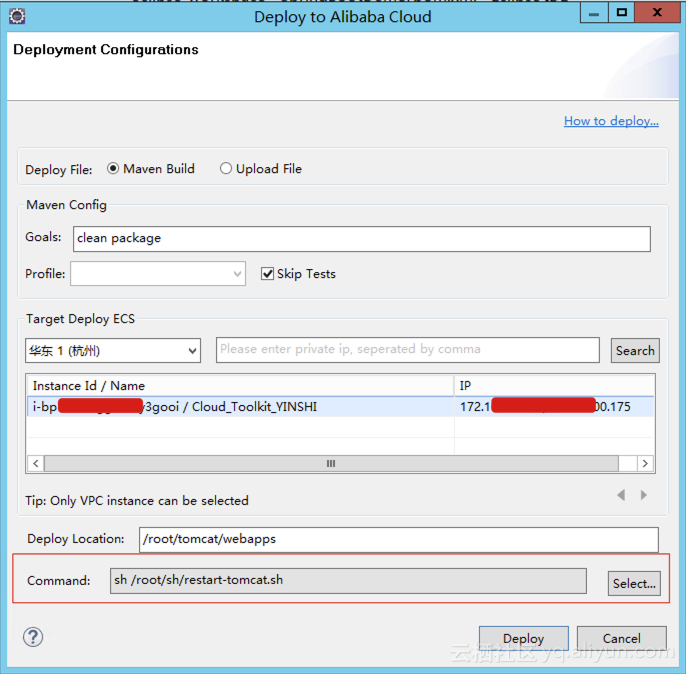Click the Instance Id / Name column header

pos(240,386)
